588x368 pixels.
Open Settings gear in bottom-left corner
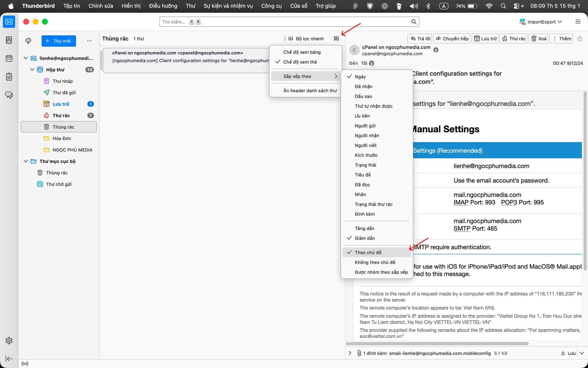click(9, 340)
